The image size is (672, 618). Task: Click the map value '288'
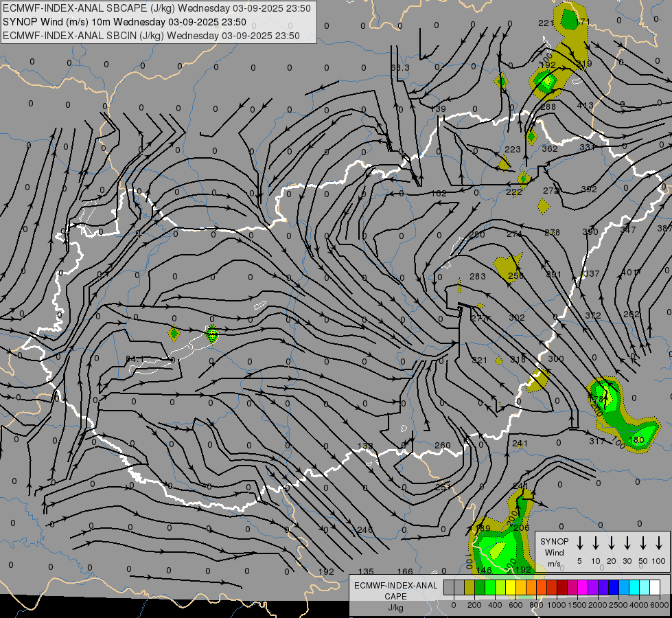tap(548, 106)
